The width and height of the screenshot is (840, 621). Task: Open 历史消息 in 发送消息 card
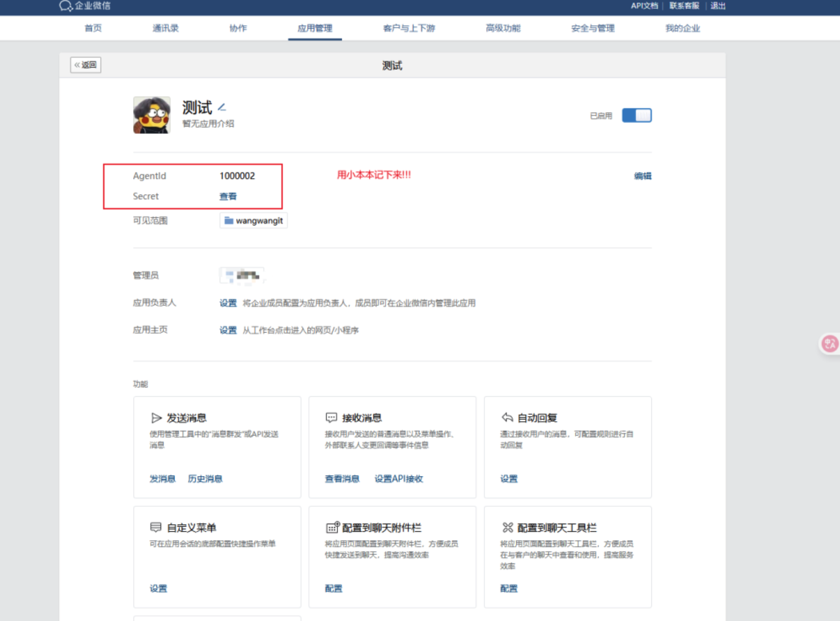click(205, 479)
